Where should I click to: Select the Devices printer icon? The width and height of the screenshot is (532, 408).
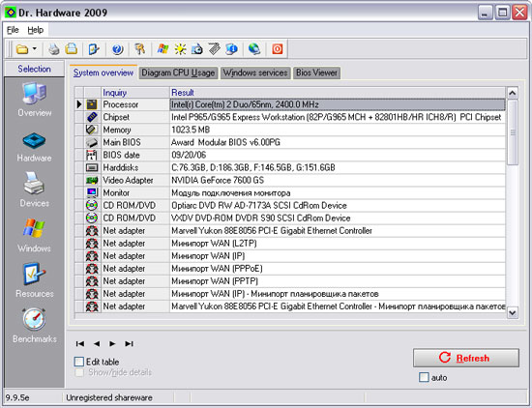coord(34,183)
